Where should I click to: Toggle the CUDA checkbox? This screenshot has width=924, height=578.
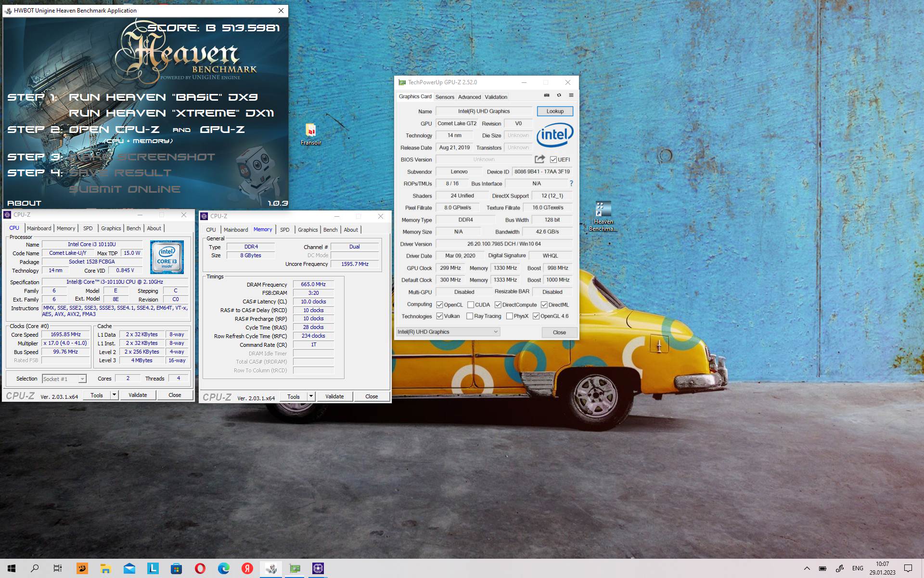click(471, 305)
